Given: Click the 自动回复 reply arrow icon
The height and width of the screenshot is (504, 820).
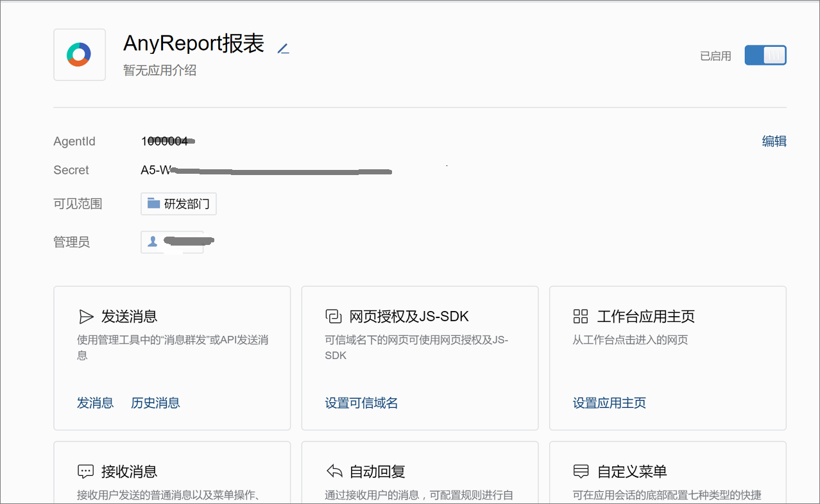Looking at the screenshot, I should [334, 472].
